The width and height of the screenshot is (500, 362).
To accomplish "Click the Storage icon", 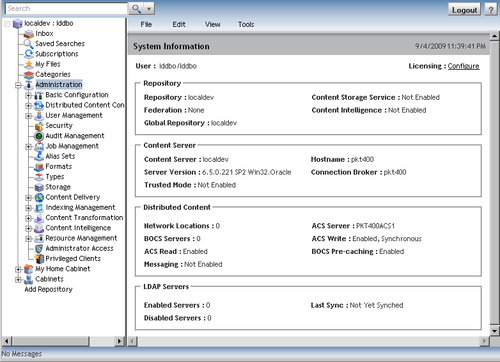I will tap(39, 187).
